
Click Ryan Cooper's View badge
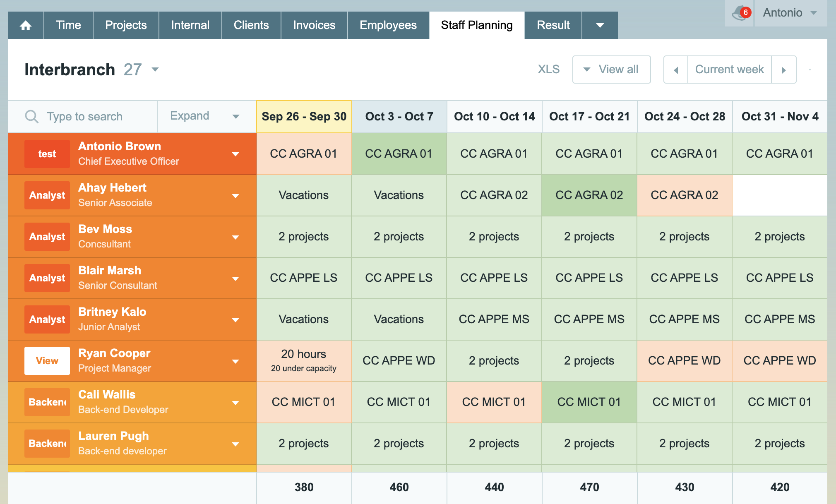click(47, 361)
